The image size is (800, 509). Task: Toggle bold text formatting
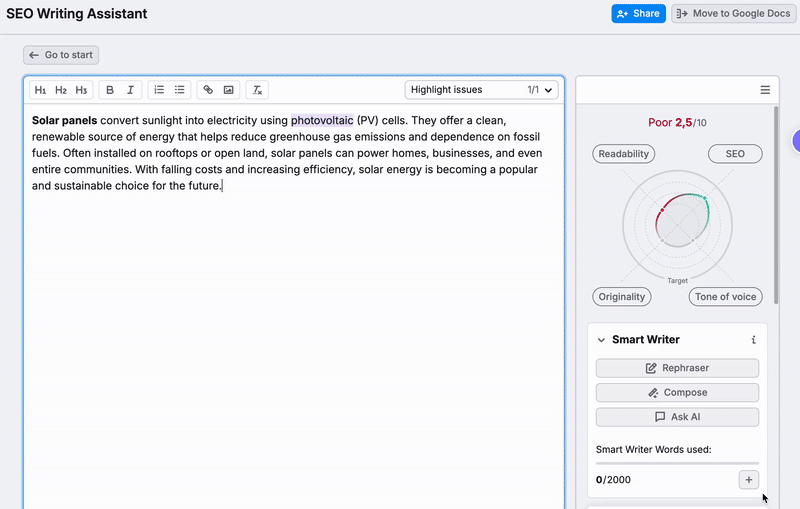(x=110, y=90)
